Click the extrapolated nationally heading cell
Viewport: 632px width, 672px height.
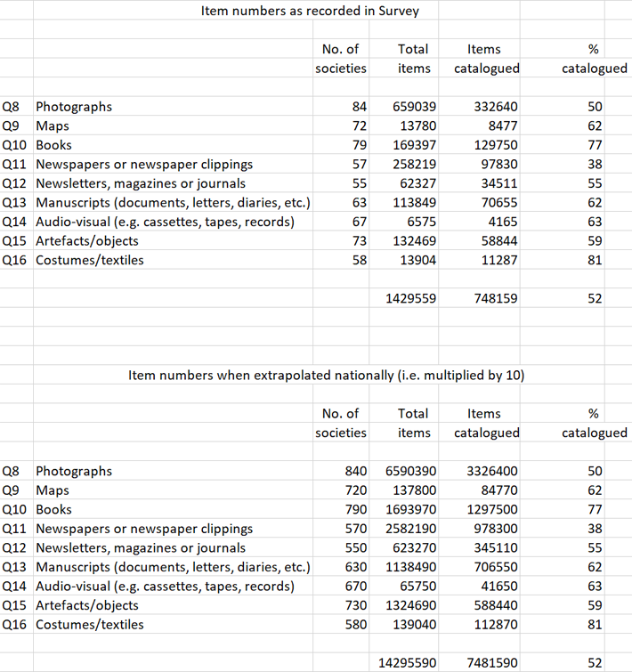point(326,375)
